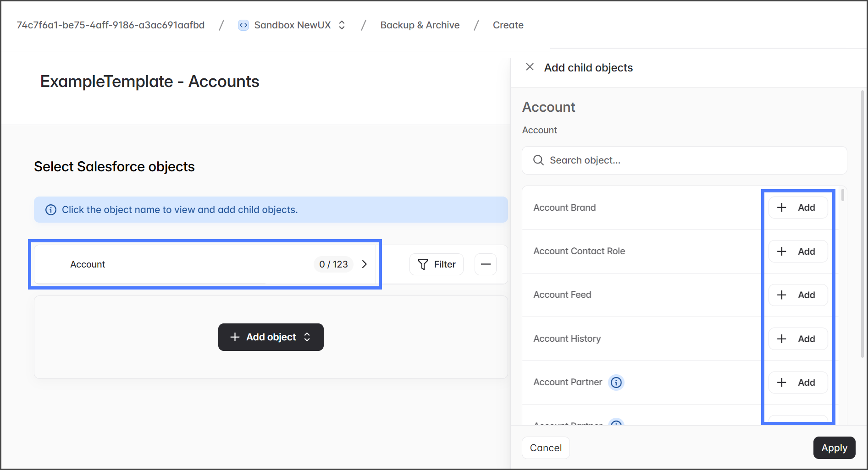The image size is (868, 470).
Task: Open the Add object dropdown
Action: (x=271, y=337)
